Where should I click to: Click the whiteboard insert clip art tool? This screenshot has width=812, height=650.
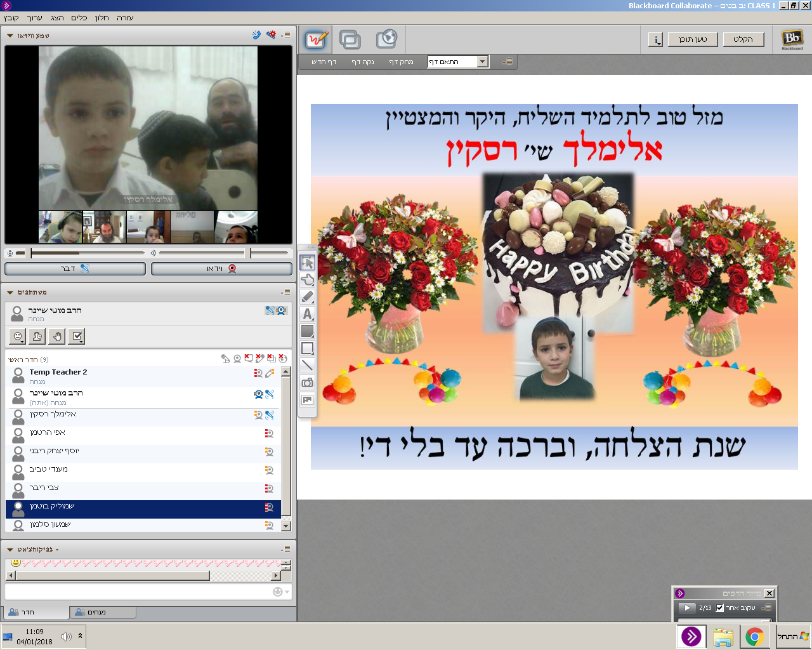pyautogui.click(x=307, y=399)
